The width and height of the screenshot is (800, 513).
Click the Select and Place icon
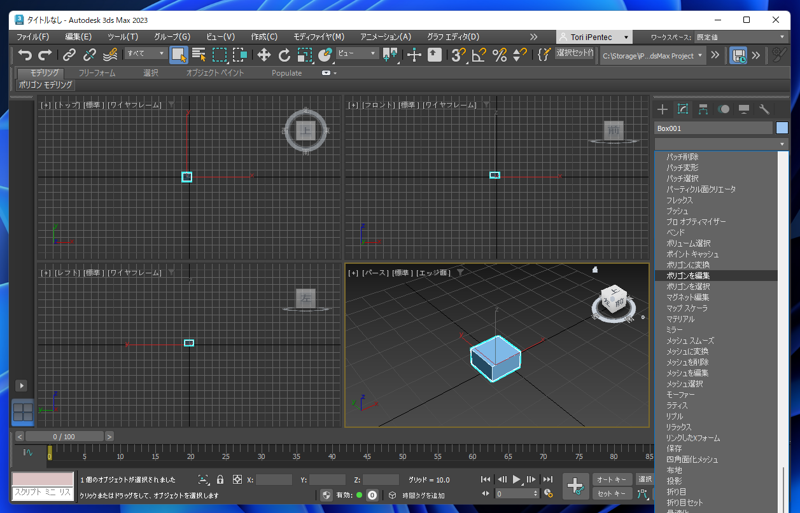(325, 55)
